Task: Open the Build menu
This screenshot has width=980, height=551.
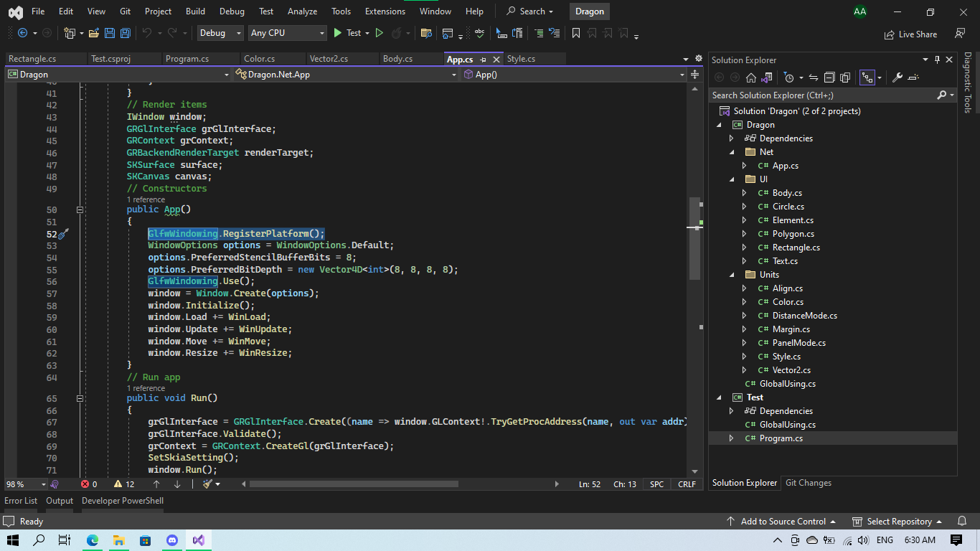Action: click(x=195, y=11)
